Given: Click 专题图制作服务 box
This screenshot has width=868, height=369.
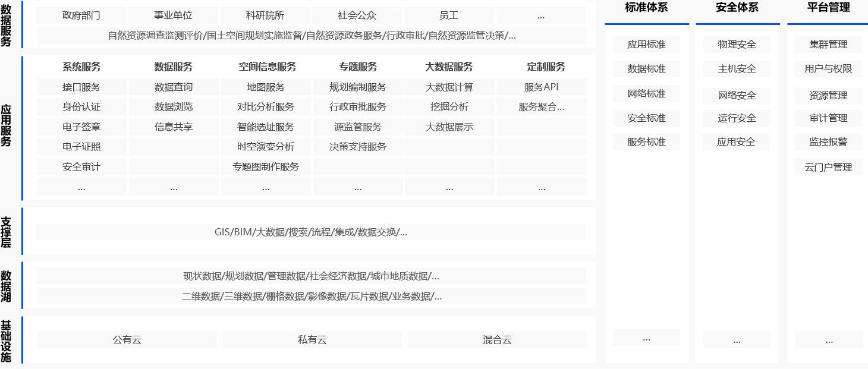Looking at the screenshot, I should click(x=266, y=167).
